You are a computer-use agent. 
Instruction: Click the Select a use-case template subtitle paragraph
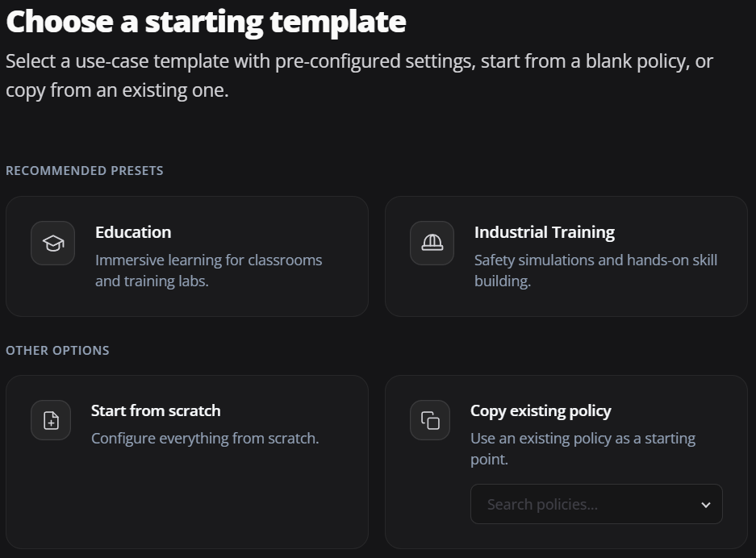click(359, 76)
